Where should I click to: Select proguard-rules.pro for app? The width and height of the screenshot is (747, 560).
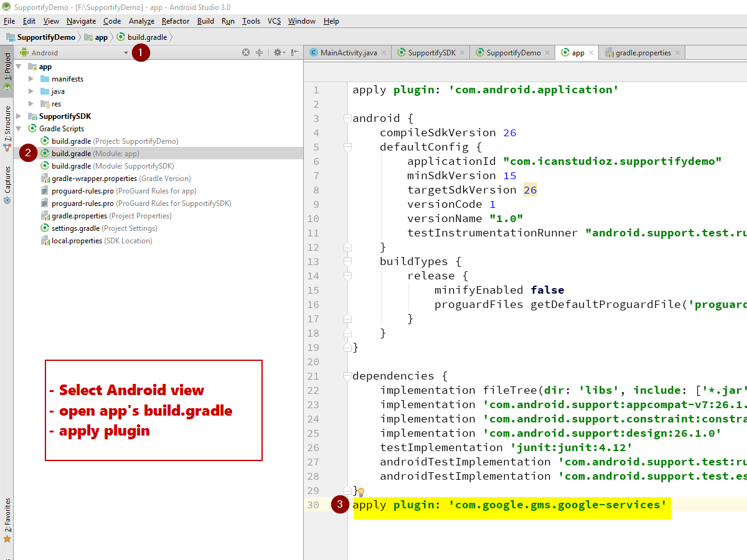[x=118, y=191]
